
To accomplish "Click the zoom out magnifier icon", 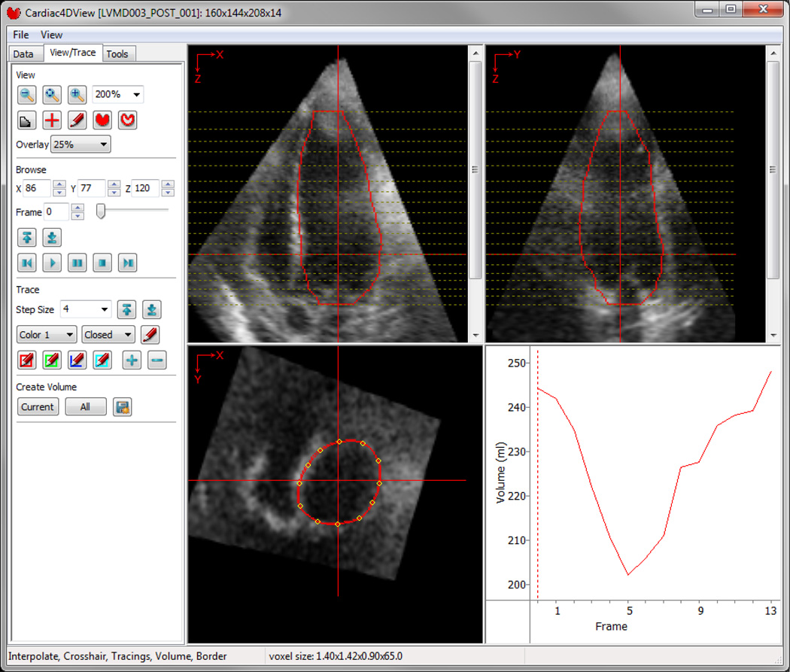I will pyautogui.click(x=27, y=95).
